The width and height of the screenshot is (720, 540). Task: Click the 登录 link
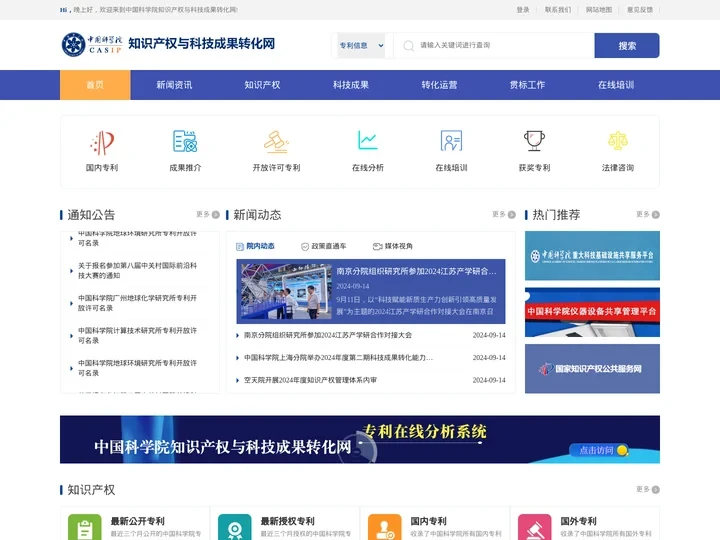[523, 10]
